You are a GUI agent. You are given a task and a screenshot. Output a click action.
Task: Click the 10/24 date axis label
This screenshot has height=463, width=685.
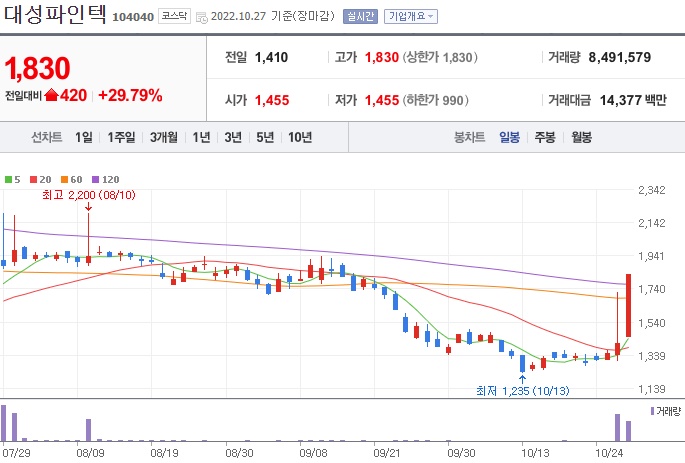(609, 453)
